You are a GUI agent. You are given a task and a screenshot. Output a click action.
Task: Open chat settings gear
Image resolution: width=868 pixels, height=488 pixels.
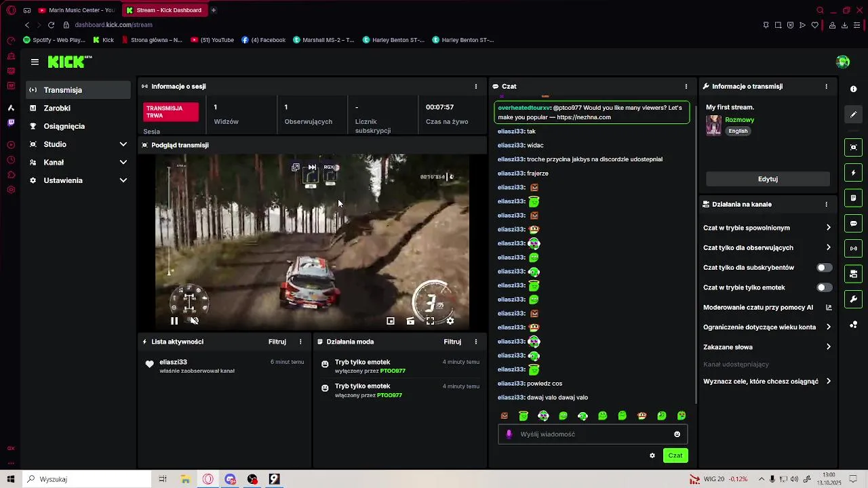click(652, 455)
